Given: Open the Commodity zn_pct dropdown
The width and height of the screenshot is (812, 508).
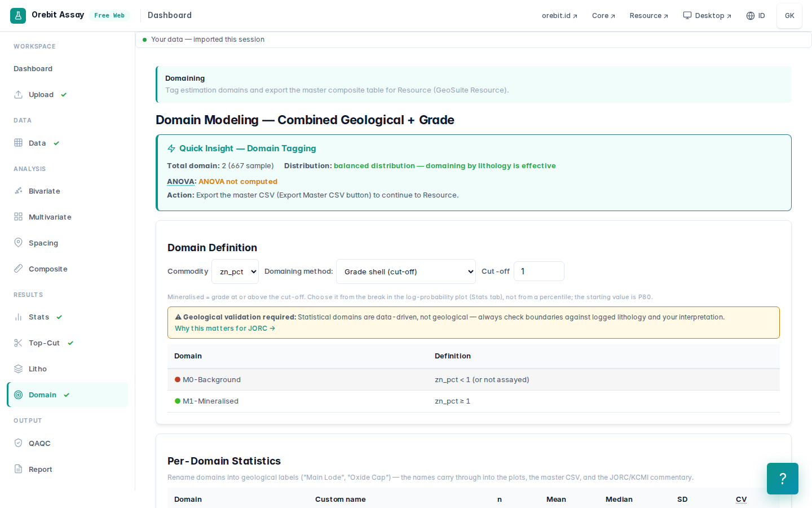Looking at the screenshot, I should click(235, 271).
